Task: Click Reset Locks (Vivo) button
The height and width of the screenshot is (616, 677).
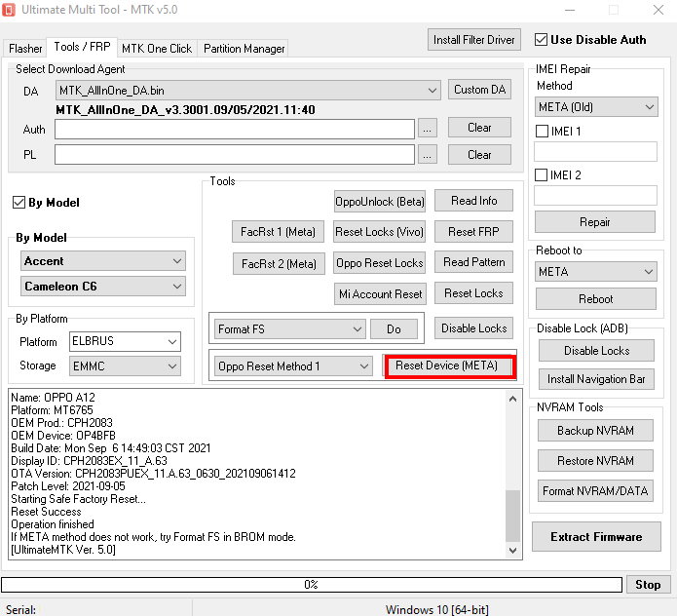Action: tap(380, 232)
